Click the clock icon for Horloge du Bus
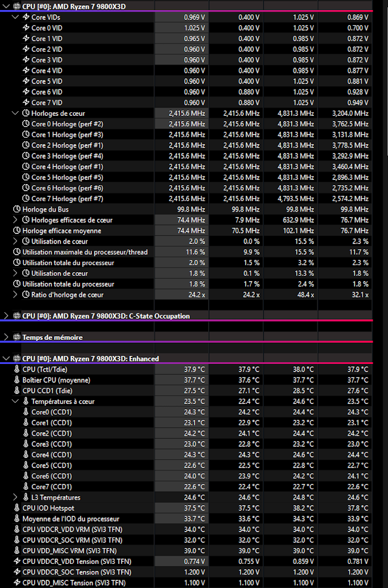This screenshot has height=588, width=388. pyautogui.click(x=16, y=209)
